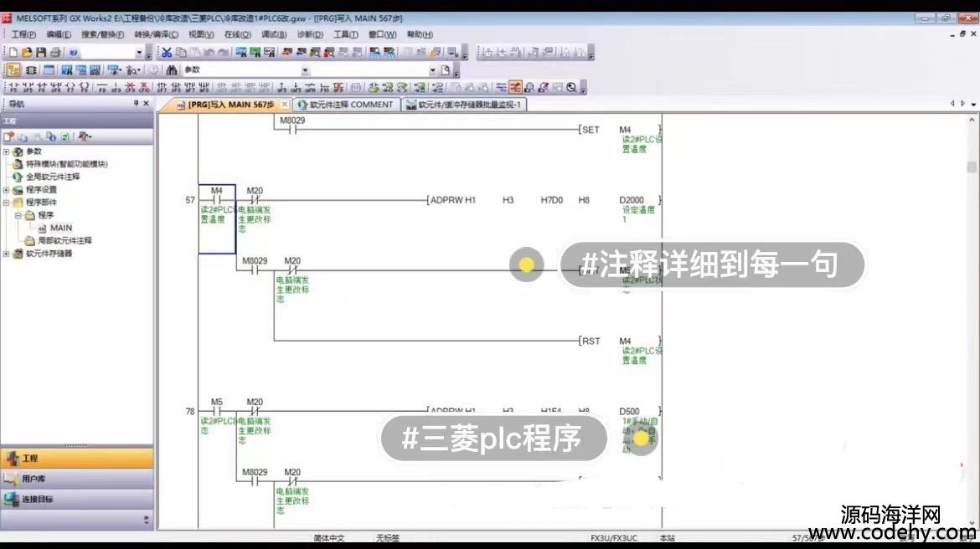The width and height of the screenshot is (980, 549).
Task: Click FX3U/FX3UC in the status bar
Action: point(614,538)
